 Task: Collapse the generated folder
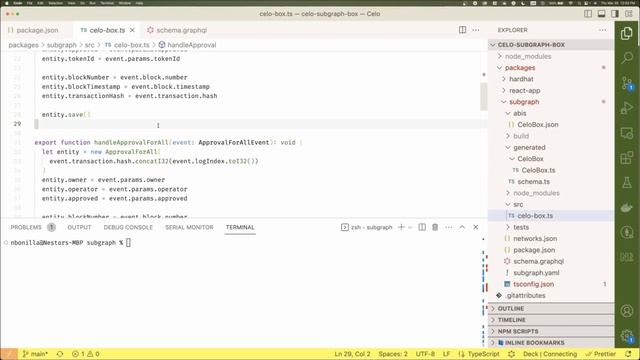point(551,147)
